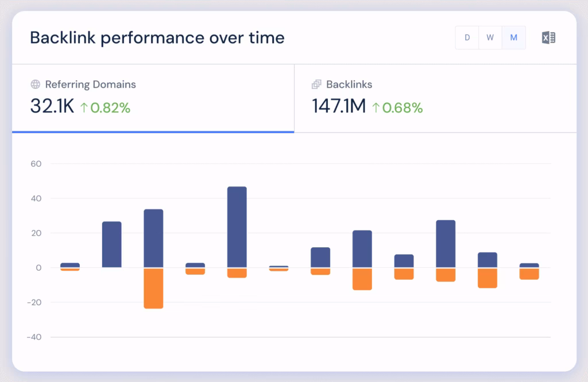588x382 pixels.
Task: Click the globe icon beside Referring Domains
Action: pyautogui.click(x=36, y=84)
